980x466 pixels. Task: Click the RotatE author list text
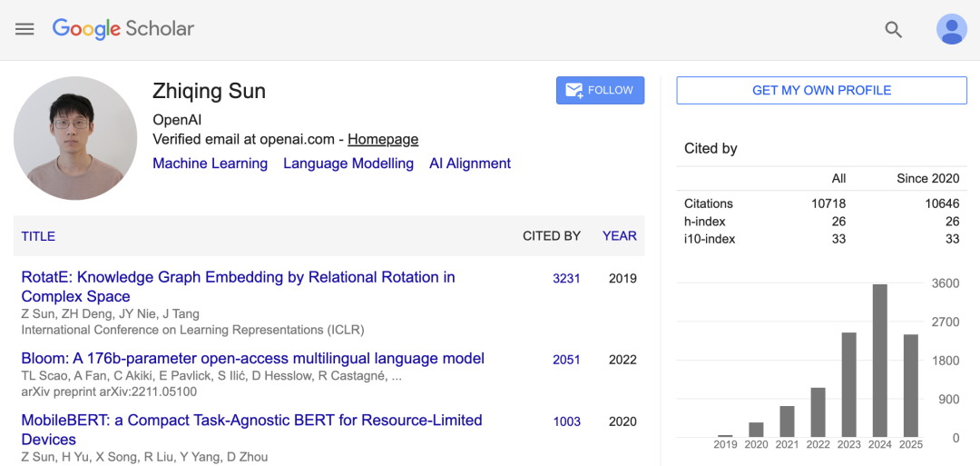111,313
